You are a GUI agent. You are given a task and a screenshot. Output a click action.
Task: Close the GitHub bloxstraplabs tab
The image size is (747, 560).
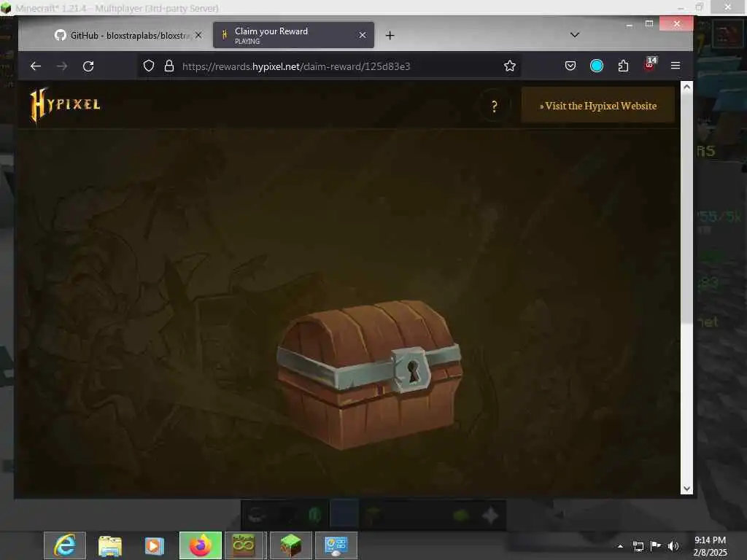[x=198, y=35]
